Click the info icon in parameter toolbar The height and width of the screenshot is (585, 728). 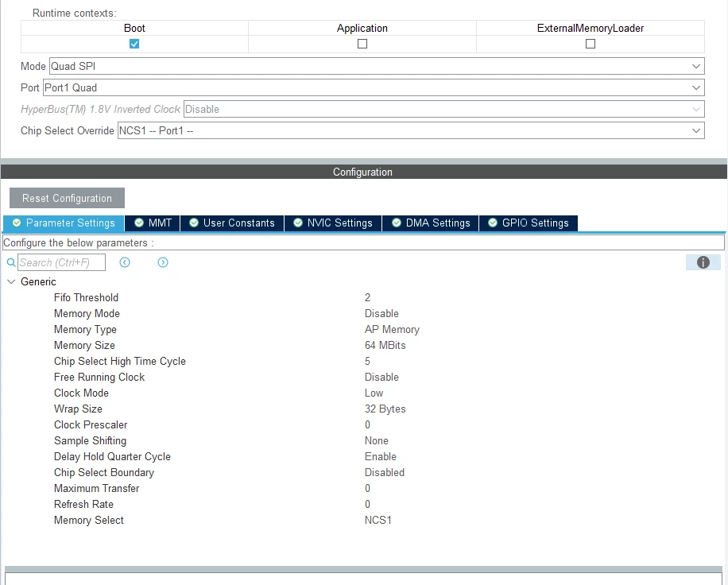click(x=703, y=262)
